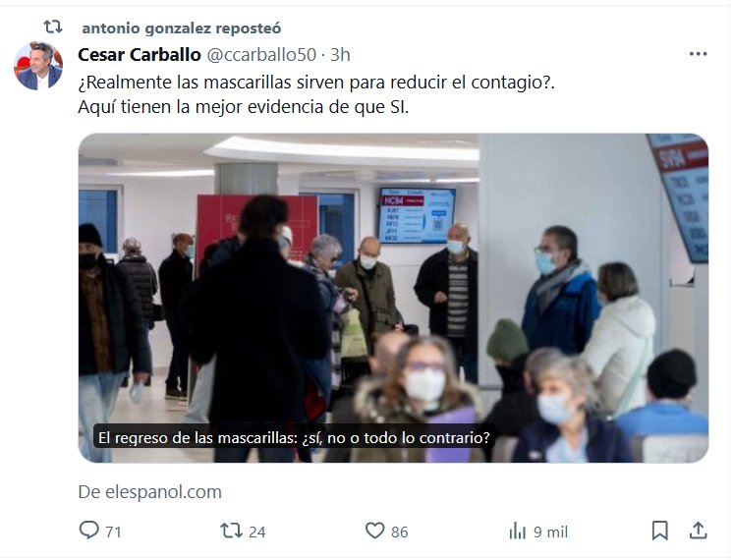The image size is (733, 560).
Task: Open view analytics bar chart icon
Action: pyautogui.click(x=518, y=532)
